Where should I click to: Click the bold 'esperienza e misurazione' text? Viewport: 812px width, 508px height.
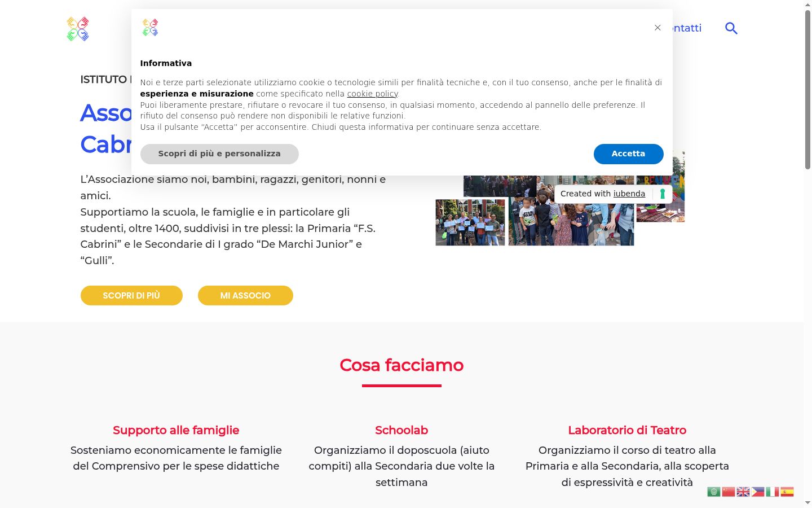tap(197, 94)
